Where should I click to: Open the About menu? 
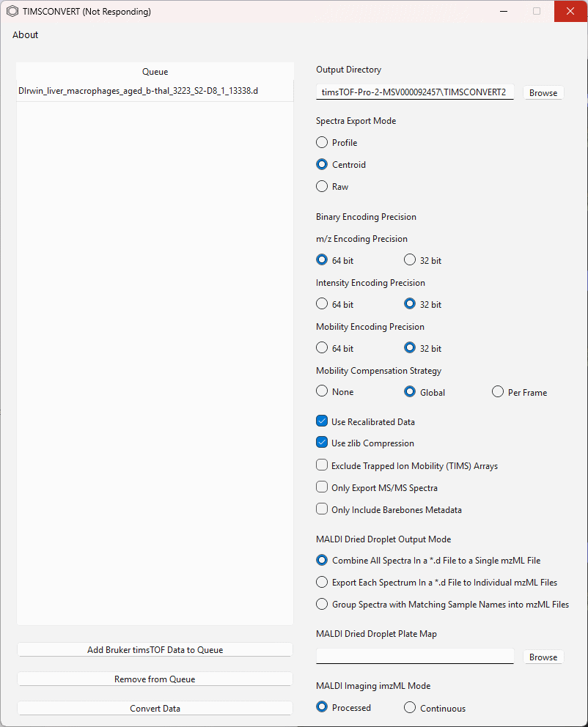(25, 34)
